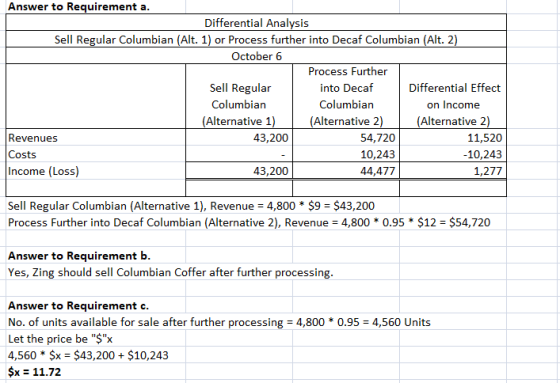
Task: Select the Alternative 1 income cell in Income (Loss) row
Action: coord(239,171)
